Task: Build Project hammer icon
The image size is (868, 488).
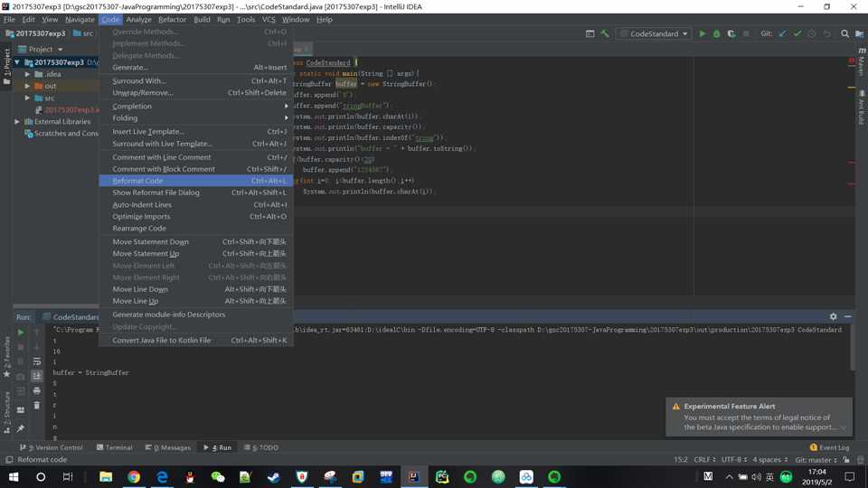Action: coord(605,33)
